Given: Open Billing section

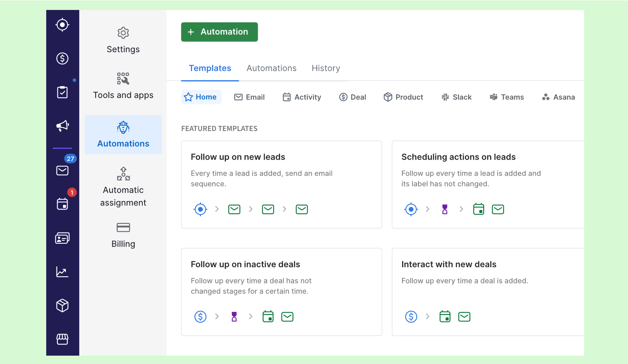Looking at the screenshot, I should click(123, 235).
